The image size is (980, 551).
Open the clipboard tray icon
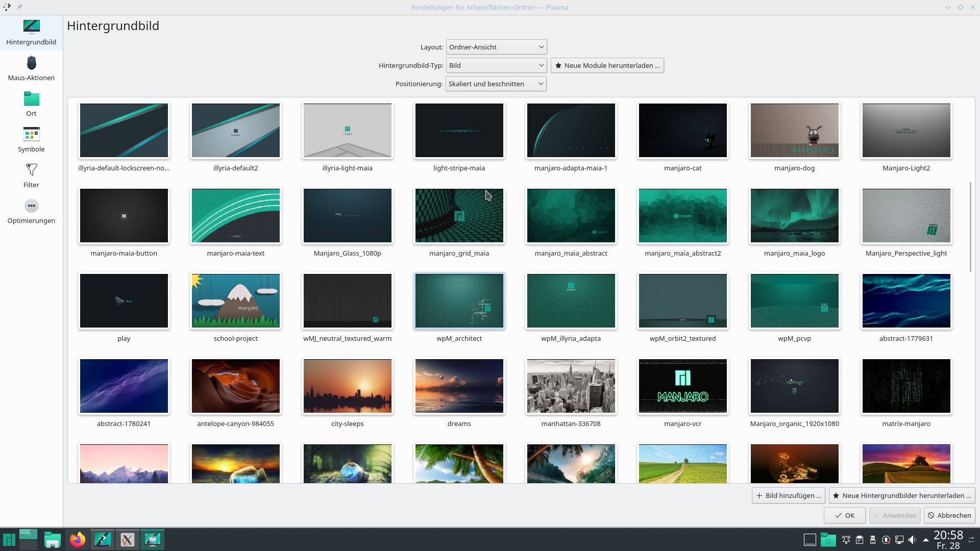tap(860, 540)
